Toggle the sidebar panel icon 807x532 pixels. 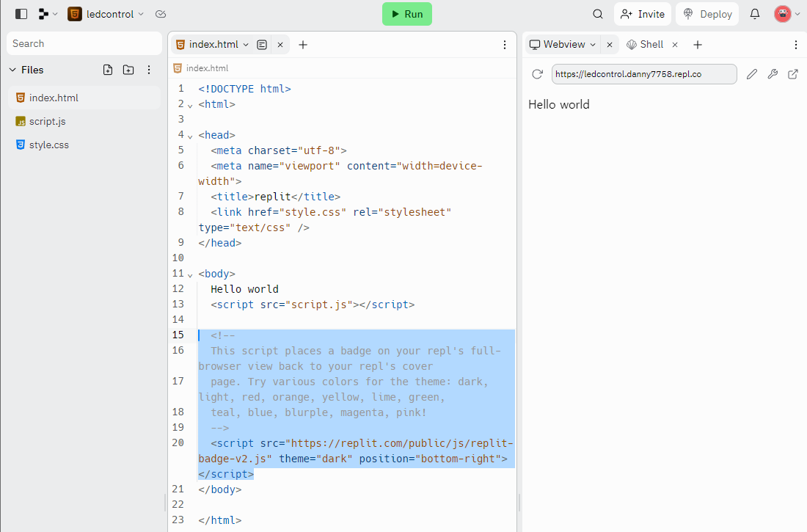coord(21,14)
